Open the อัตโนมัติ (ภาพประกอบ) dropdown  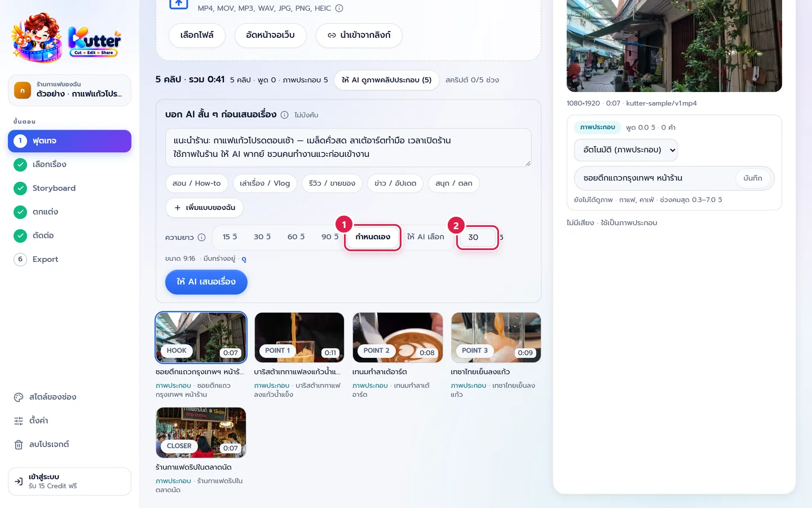[626, 150]
